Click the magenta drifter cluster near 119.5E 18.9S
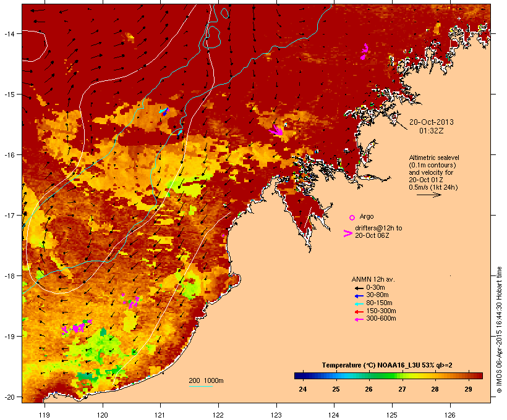The image size is (507, 420). (x=76, y=327)
